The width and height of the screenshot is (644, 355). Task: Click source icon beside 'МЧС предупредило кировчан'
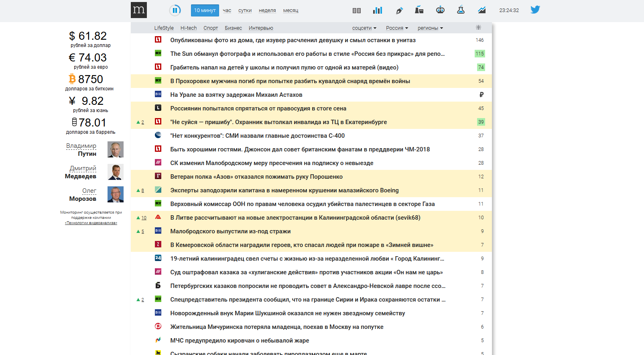tap(158, 340)
